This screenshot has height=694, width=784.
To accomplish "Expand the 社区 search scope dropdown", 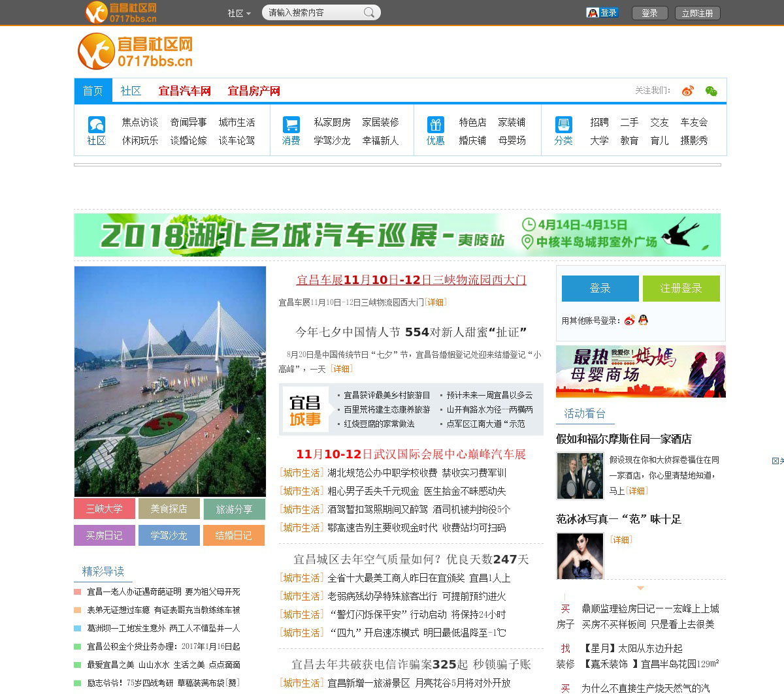I will 238,13.
